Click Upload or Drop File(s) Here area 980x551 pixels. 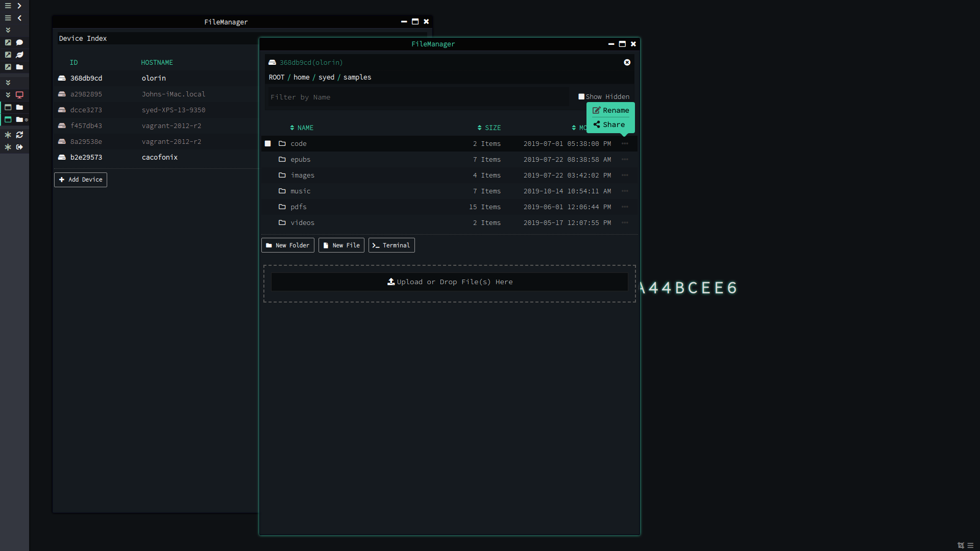[449, 282]
